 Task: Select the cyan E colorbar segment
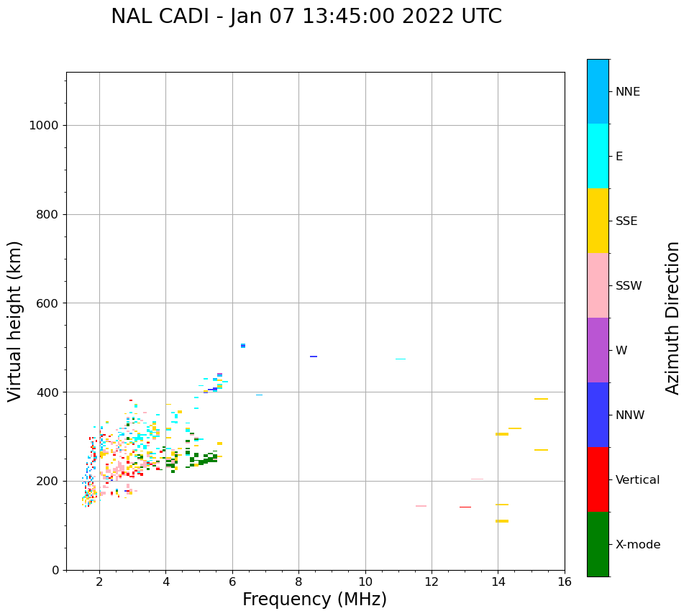pos(598,156)
